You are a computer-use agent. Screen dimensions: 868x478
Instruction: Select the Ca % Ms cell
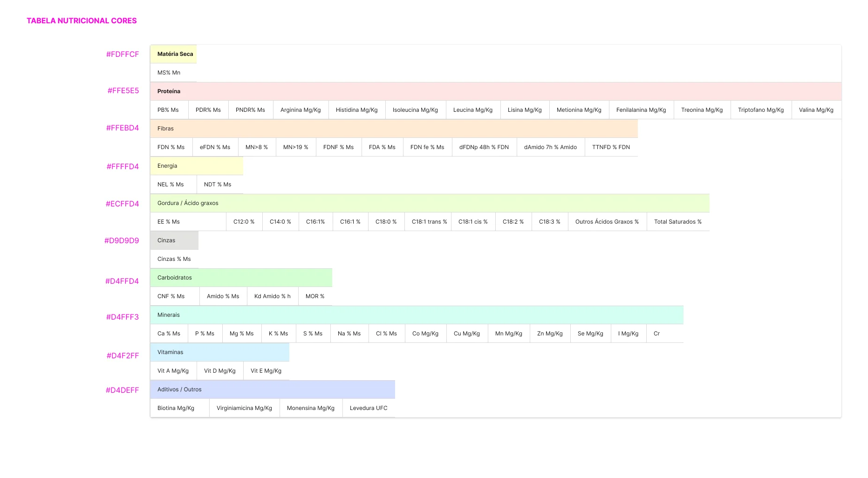169,334
